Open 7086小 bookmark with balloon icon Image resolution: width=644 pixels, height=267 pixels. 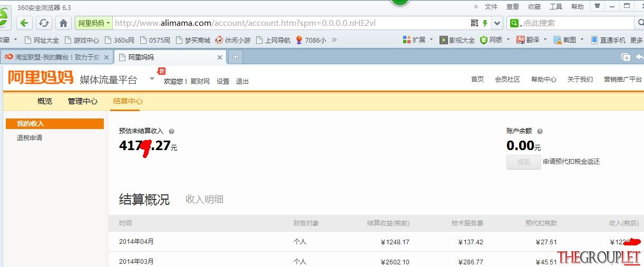[311, 40]
